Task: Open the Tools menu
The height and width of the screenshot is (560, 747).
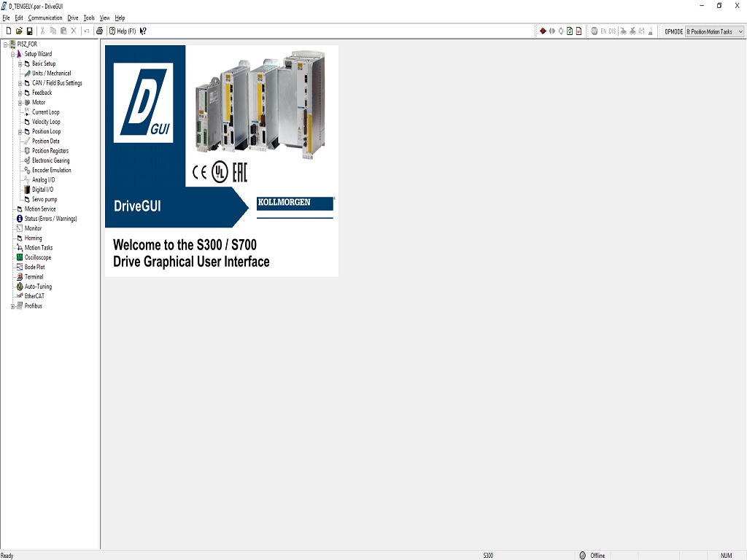Action: point(89,17)
